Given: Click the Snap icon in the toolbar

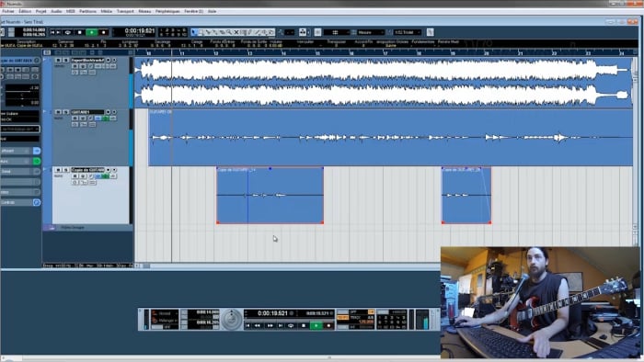Looking at the screenshot, I should coord(303,32).
